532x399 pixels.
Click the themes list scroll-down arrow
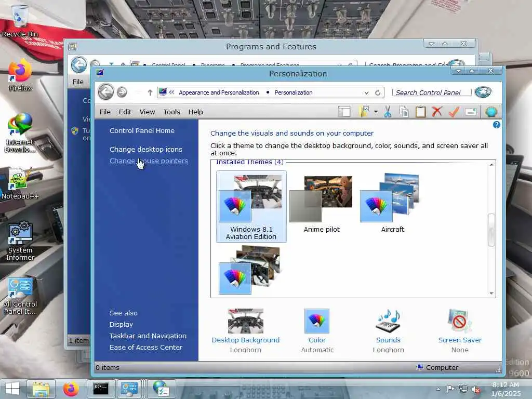point(491,293)
